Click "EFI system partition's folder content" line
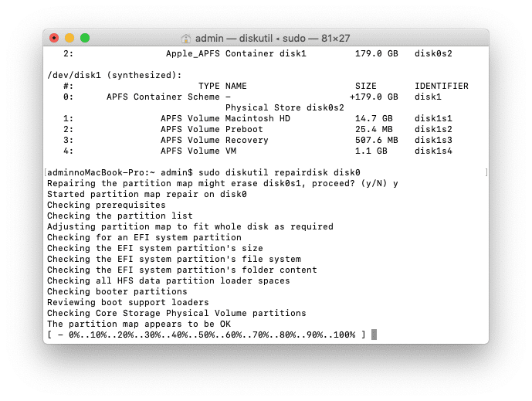Image resolution: width=532 pixels, height=401 pixels. point(182,270)
